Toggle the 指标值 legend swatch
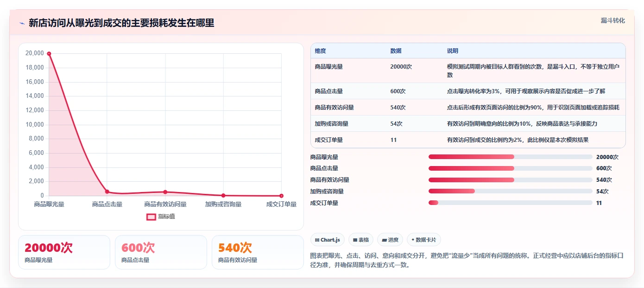Screen dimensions: 644x288 click(151, 217)
